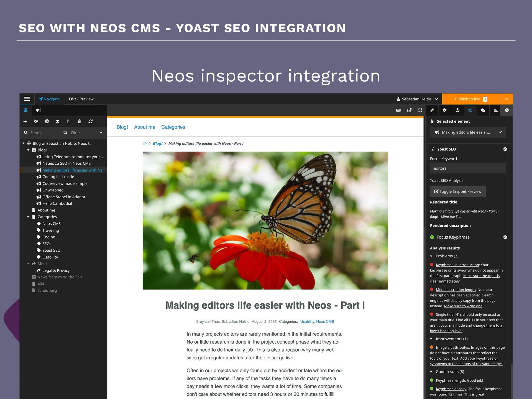Open the Filter dropdown in page tree
Viewport: 532px width, 399px height.
pos(83,133)
